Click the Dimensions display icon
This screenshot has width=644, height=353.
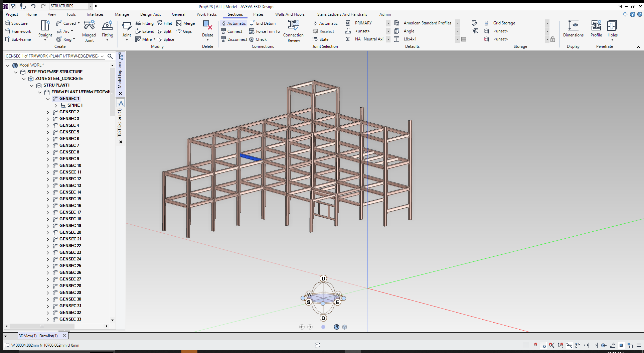click(573, 29)
